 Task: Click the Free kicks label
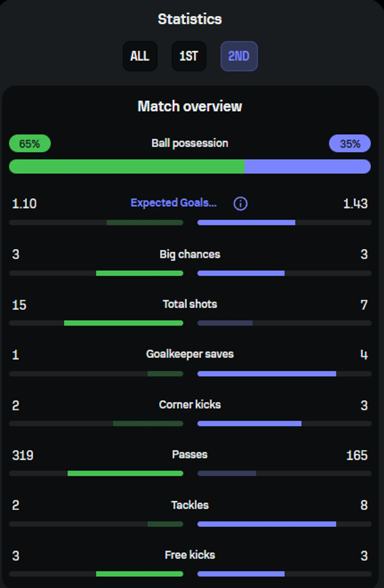click(x=190, y=555)
